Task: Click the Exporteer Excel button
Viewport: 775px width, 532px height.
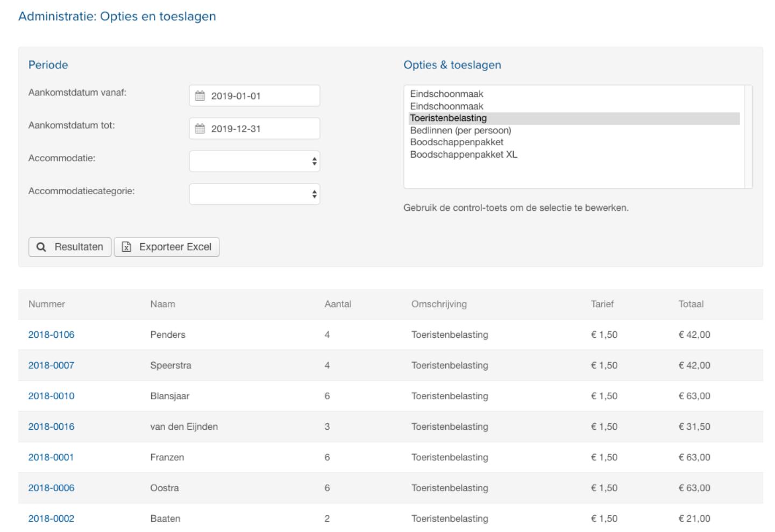Action: (x=167, y=247)
